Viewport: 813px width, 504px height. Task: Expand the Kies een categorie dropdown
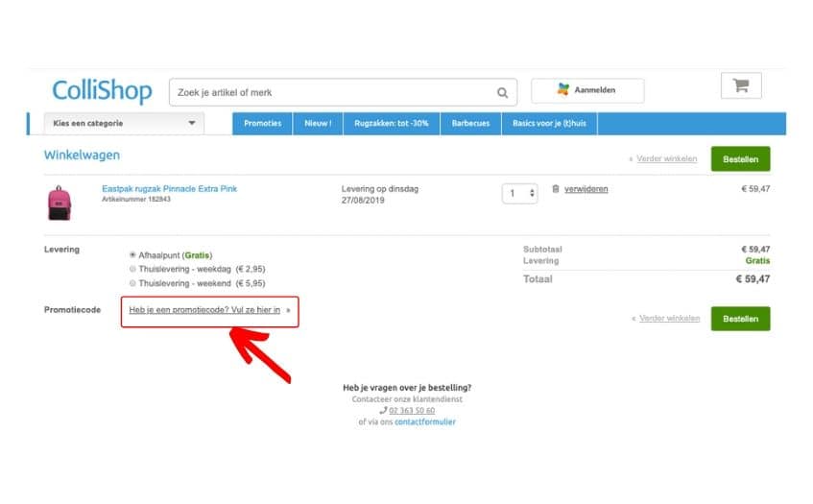(124, 123)
